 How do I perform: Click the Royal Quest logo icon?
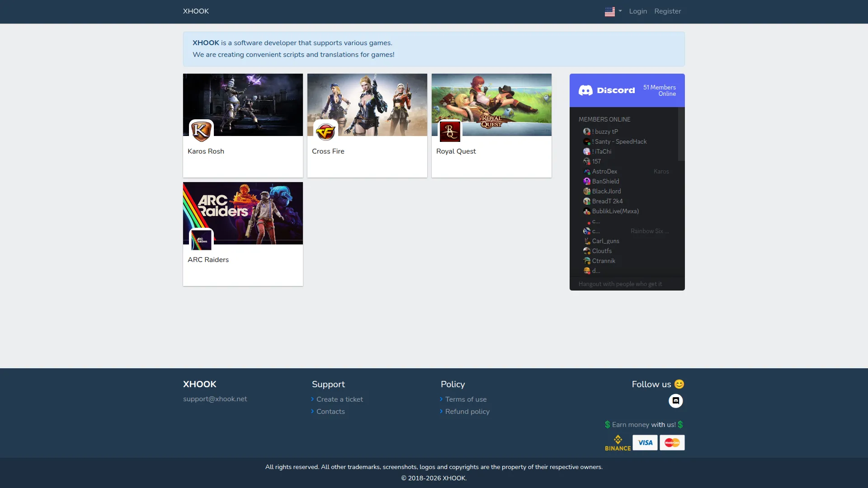point(450,131)
